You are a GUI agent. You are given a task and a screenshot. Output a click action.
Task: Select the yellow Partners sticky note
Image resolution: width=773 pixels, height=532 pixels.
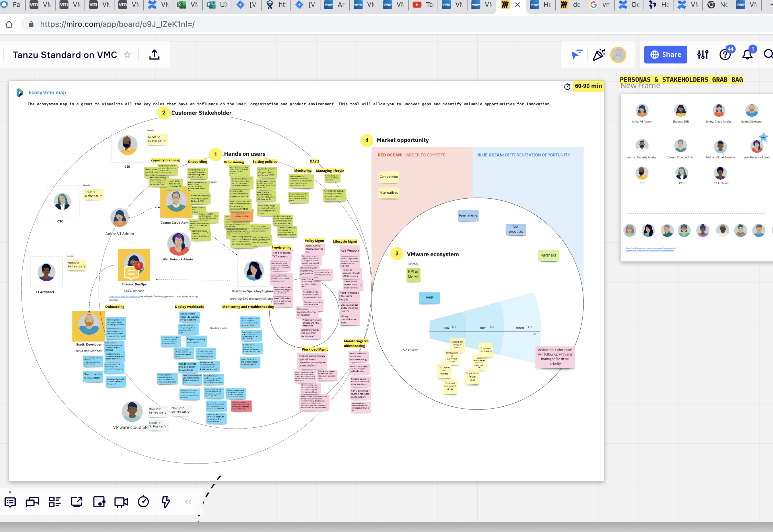coord(548,255)
